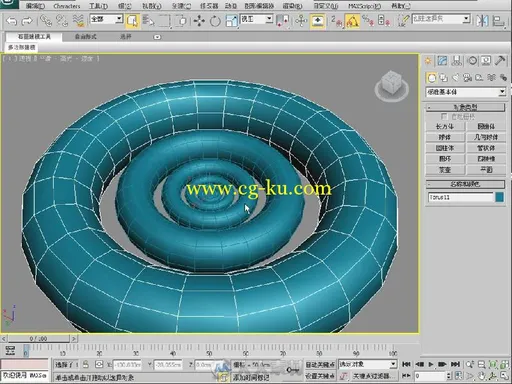Click Edit Named Selection Sets icon
This screenshot has height=384, width=512.
coord(403,21)
